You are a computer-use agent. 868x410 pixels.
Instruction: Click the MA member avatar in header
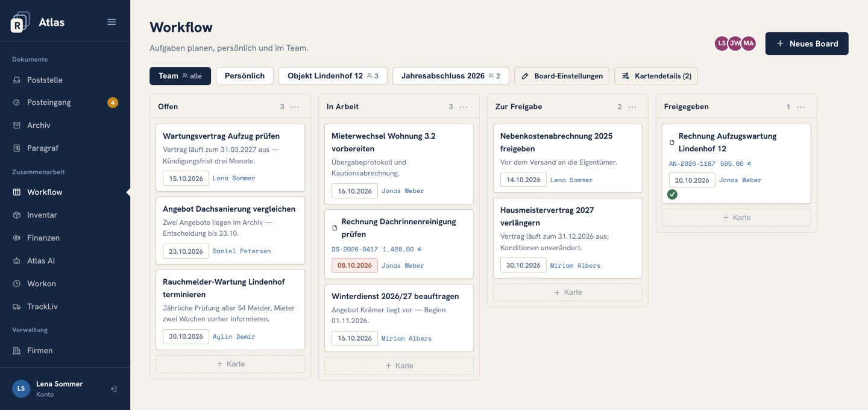[748, 43]
